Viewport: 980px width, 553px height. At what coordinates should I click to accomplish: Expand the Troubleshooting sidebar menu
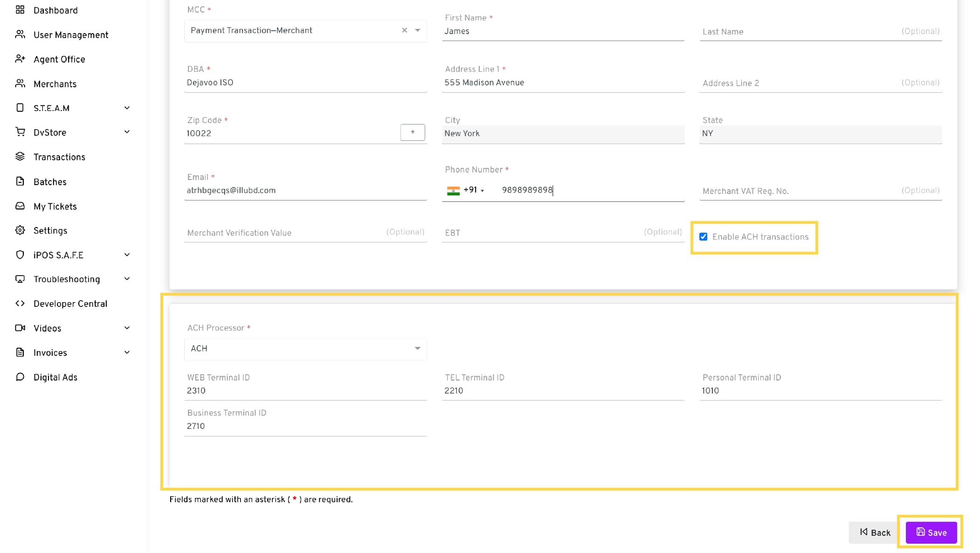[x=127, y=279]
